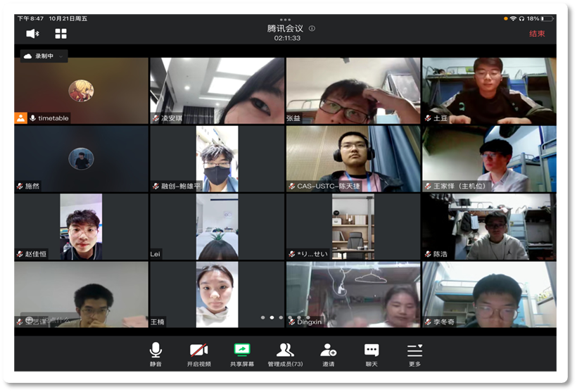Switch layout using the grid view icon

click(61, 33)
